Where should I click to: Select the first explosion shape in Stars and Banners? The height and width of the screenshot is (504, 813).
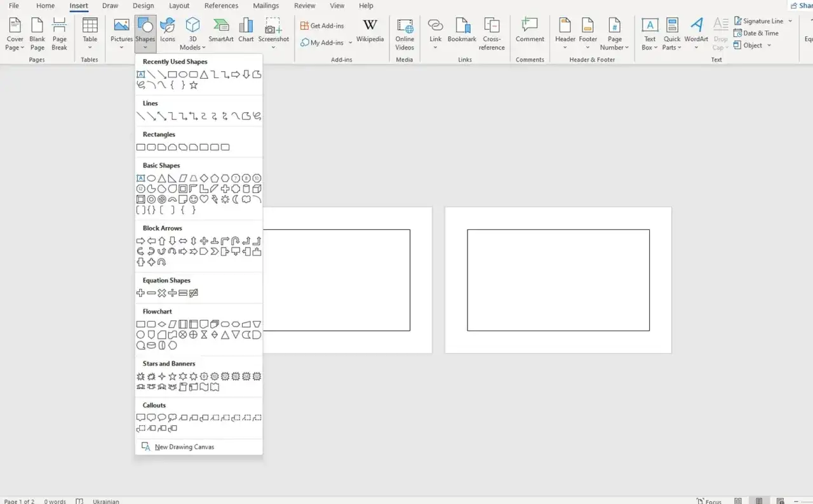[140, 376]
